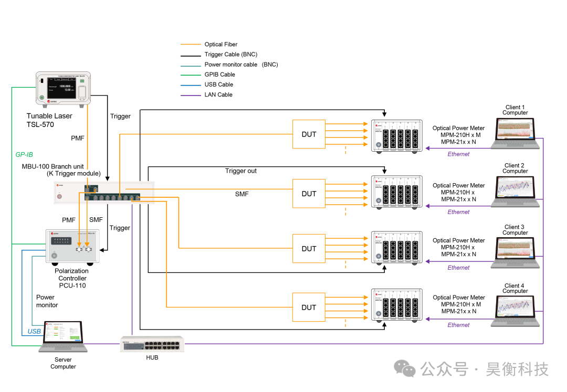The height and width of the screenshot is (392, 567).
Task: Click the HUB network switch image
Action: point(152,344)
